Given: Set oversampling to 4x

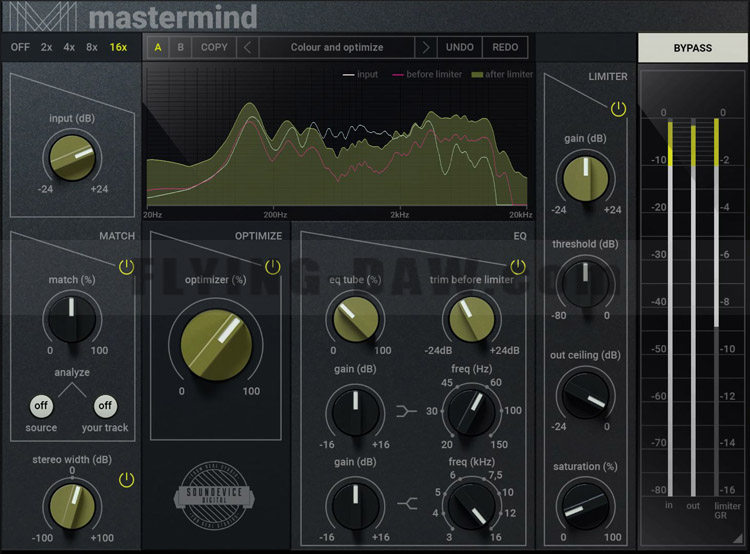Looking at the screenshot, I should click(x=69, y=47).
